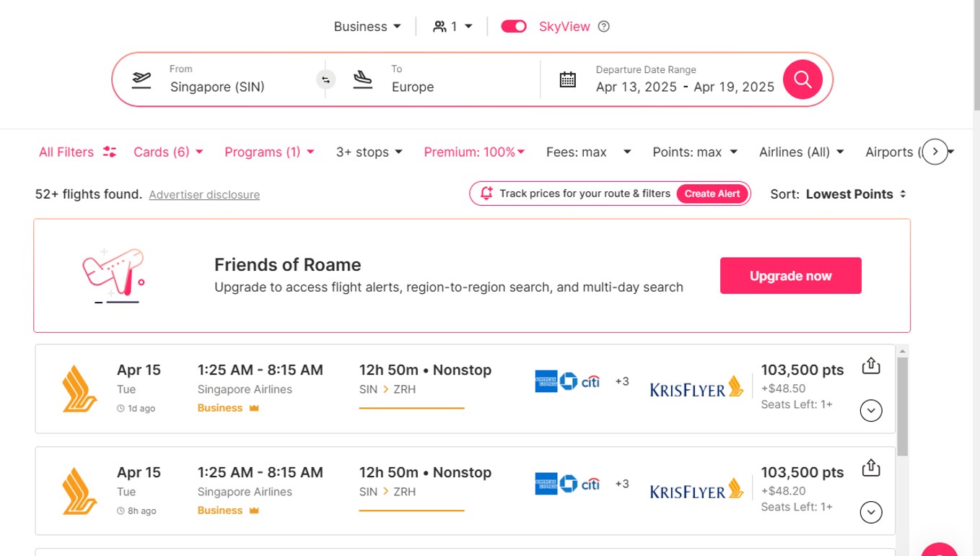Open the calendar icon for departure dates
This screenshot has width=980, height=556.
point(568,79)
